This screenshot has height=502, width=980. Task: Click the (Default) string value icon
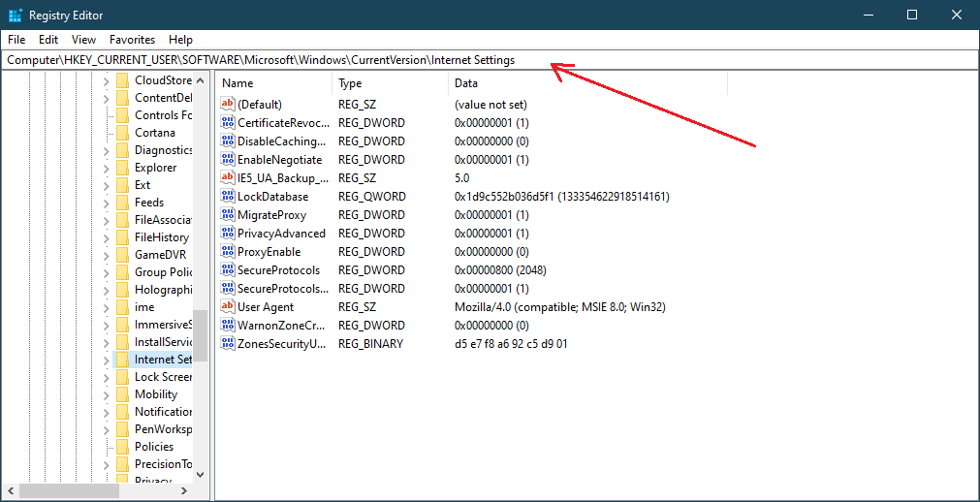pyautogui.click(x=228, y=104)
